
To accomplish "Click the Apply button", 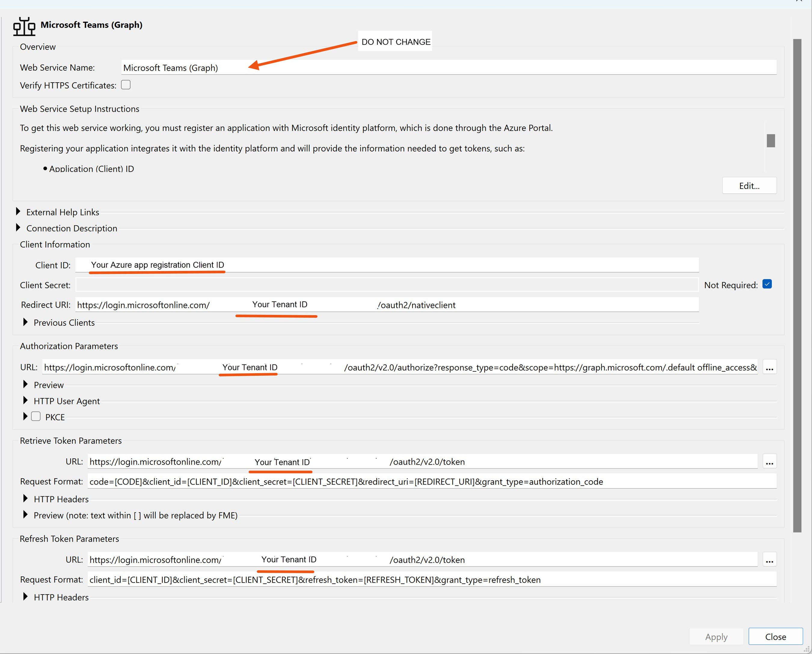I will click(716, 637).
